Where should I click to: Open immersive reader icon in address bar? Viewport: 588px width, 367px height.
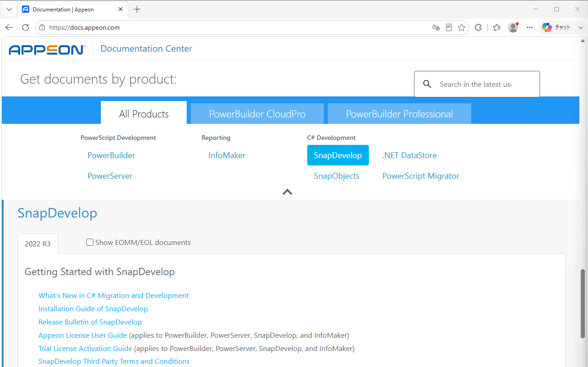point(449,27)
